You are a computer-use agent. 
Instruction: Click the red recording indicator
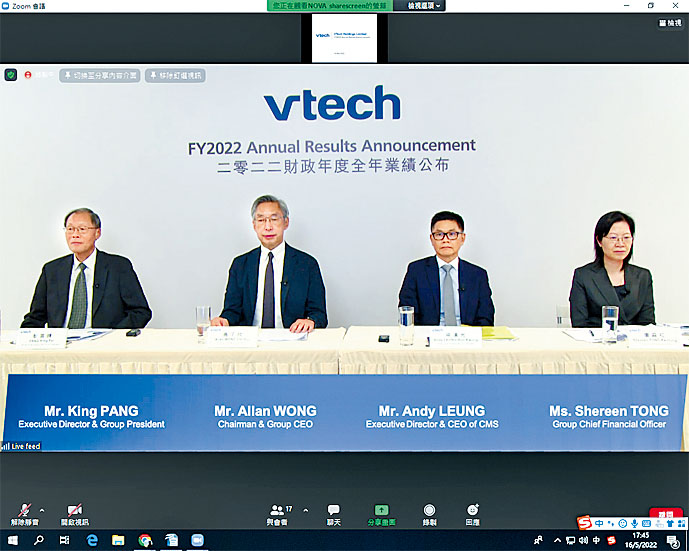point(28,75)
